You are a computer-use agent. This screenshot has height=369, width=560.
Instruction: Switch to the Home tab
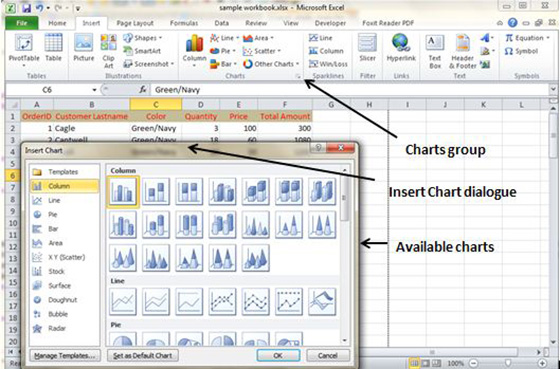coord(58,23)
